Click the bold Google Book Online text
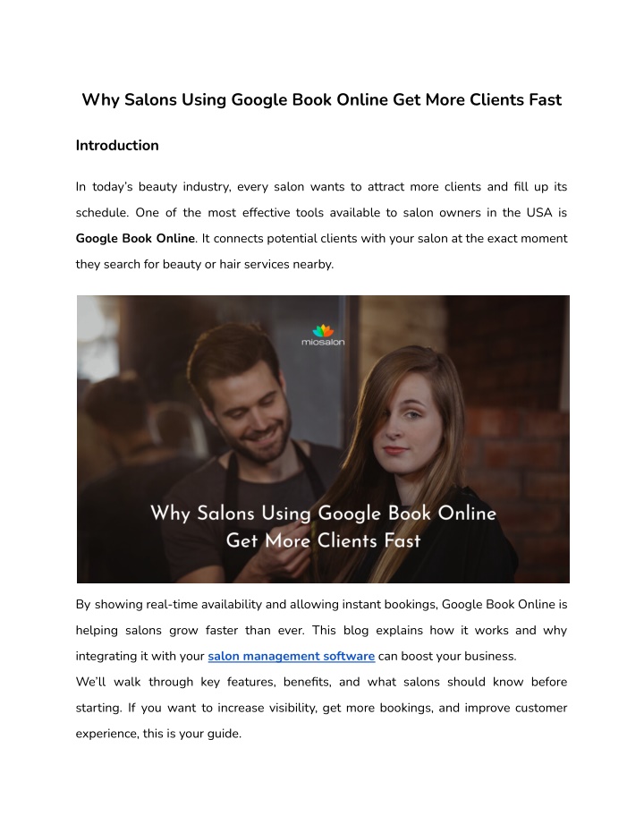Screen dimensions: 644x833 pyautogui.click(x=135, y=239)
